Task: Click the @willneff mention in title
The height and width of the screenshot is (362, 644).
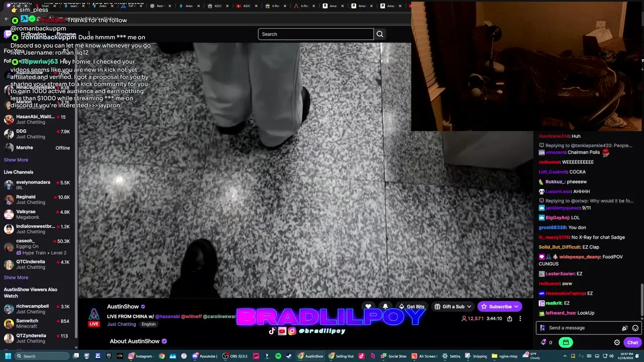Action: point(191,317)
